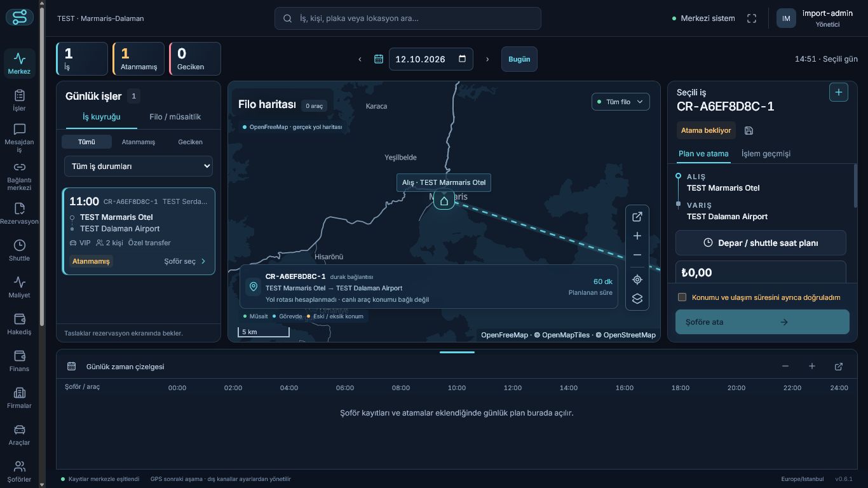
Task: Zoom out the daily timeline
Action: pos(785,366)
